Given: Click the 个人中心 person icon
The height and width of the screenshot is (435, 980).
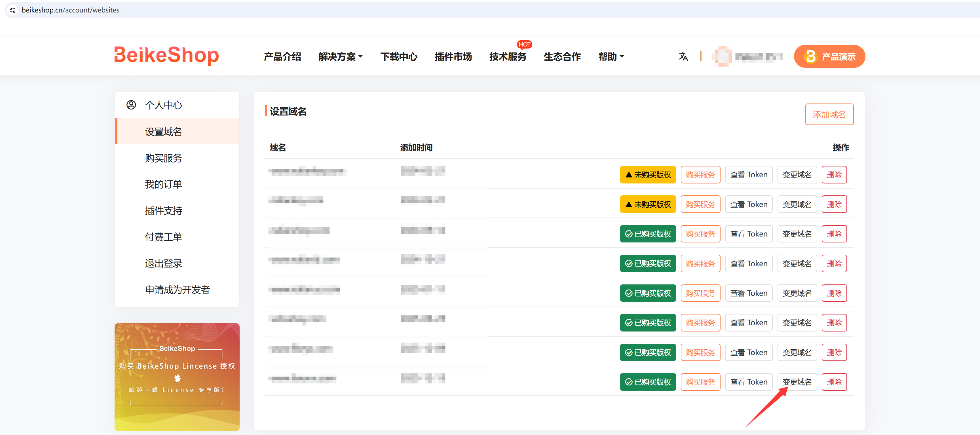Looking at the screenshot, I should tap(131, 105).
